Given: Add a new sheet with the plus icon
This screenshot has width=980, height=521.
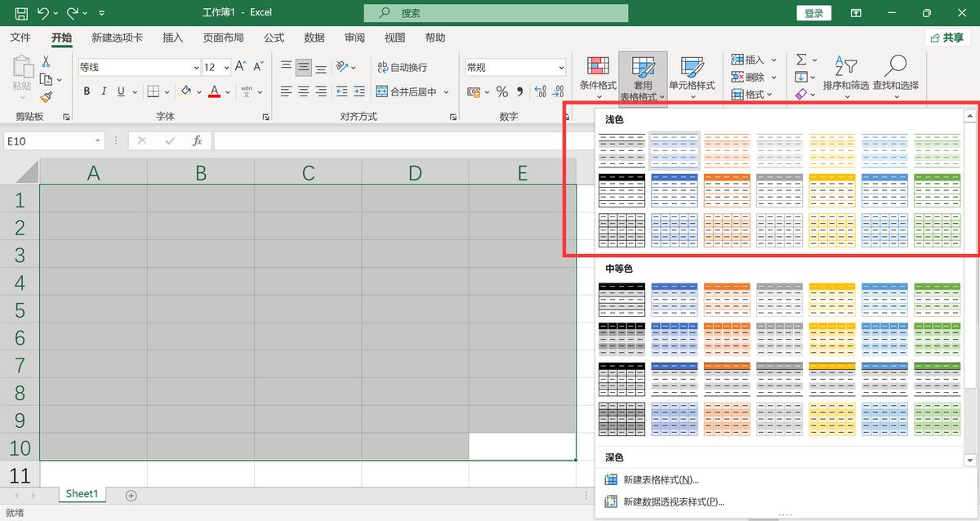Looking at the screenshot, I should point(131,495).
